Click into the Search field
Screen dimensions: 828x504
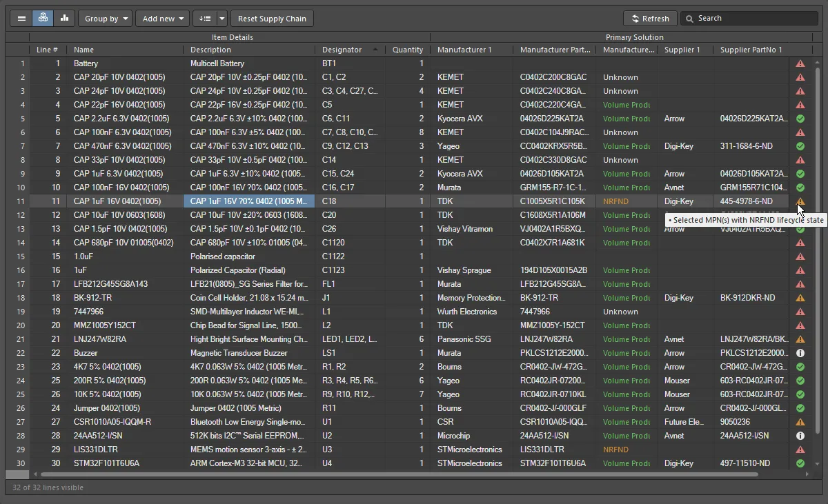pyautogui.click(x=749, y=19)
